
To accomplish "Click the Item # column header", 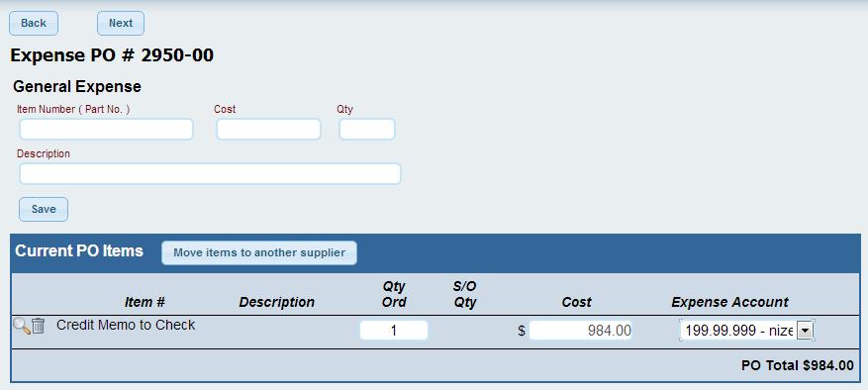I will (x=145, y=303).
